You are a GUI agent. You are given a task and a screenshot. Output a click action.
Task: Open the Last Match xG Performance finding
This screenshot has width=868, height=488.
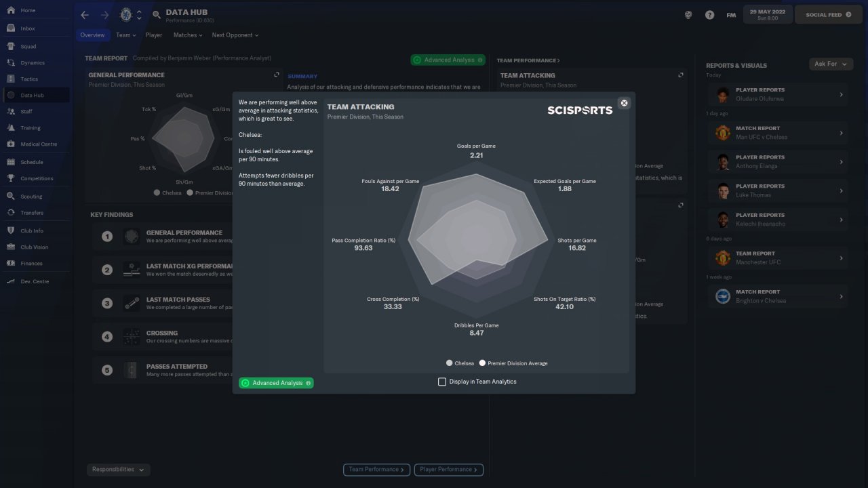click(x=163, y=270)
